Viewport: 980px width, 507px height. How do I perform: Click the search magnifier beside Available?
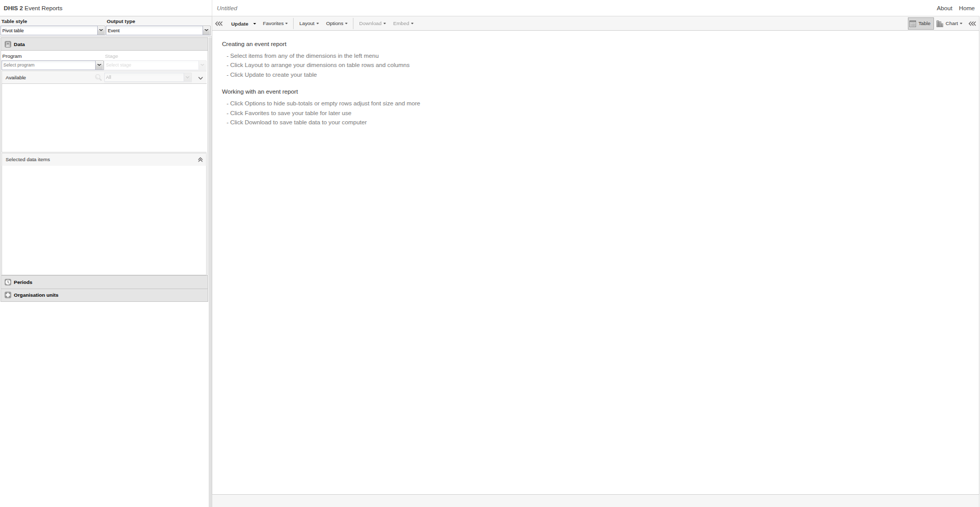(98, 78)
